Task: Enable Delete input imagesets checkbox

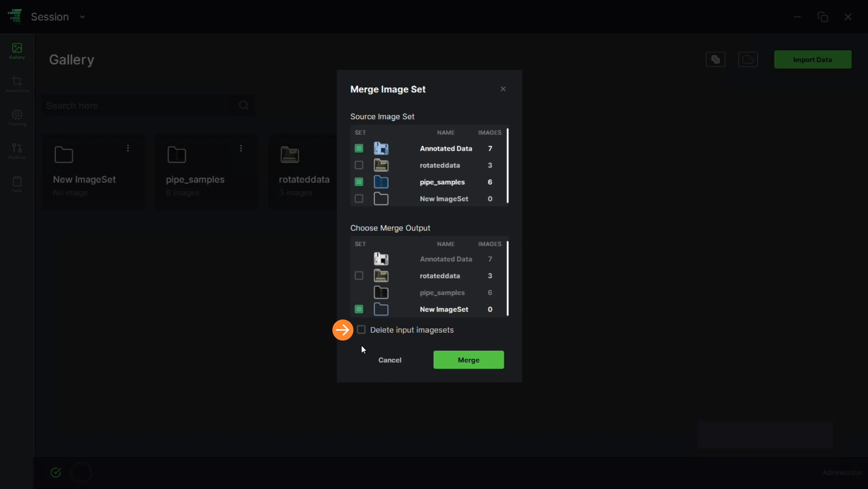Action: click(x=361, y=330)
